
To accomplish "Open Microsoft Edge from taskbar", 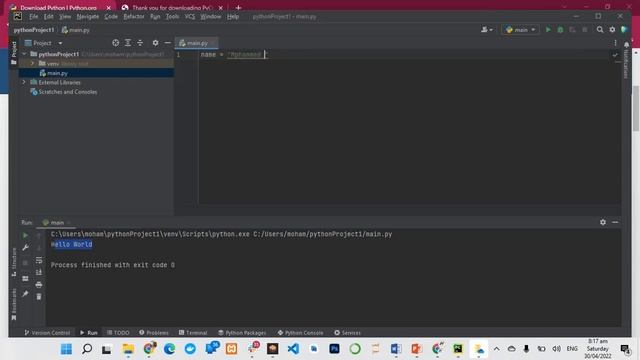I will [x=169, y=349].
